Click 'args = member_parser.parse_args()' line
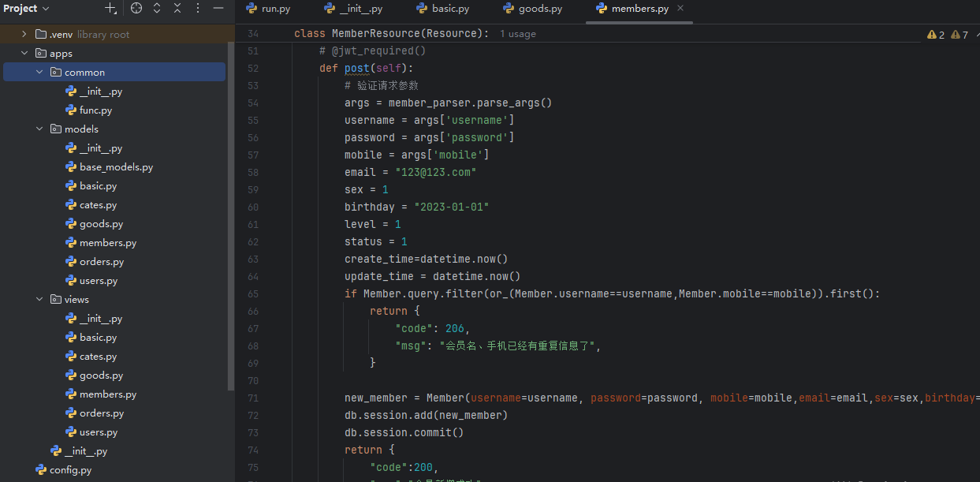The image size is (980, 482). pos(448,103)
